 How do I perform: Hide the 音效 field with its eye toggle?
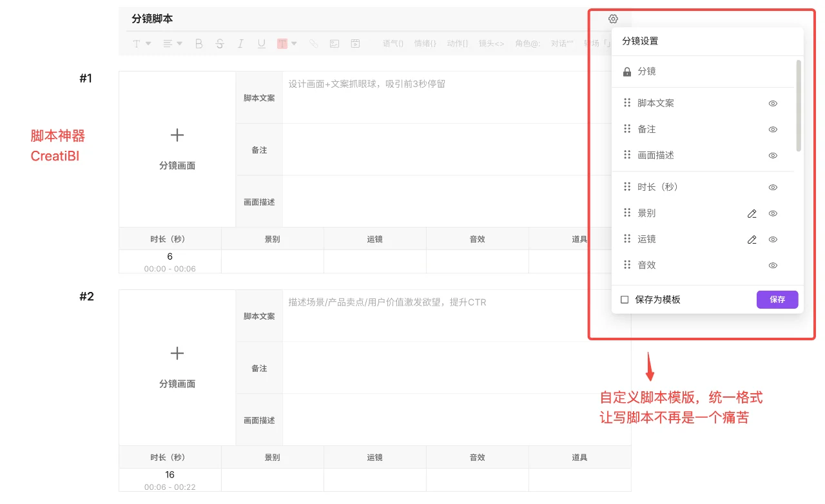(x=773, y=265)
